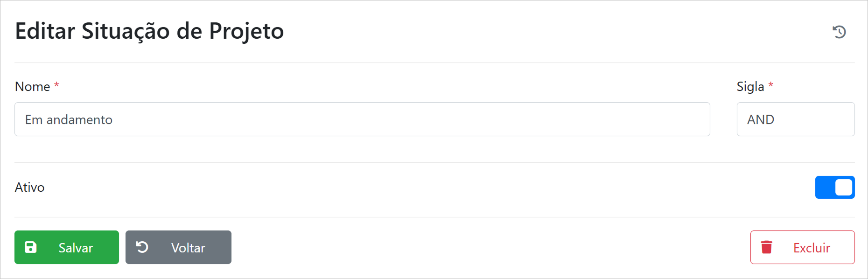Click the red asterisk beside Nome
Screen dimensions: 868x279
56,85
